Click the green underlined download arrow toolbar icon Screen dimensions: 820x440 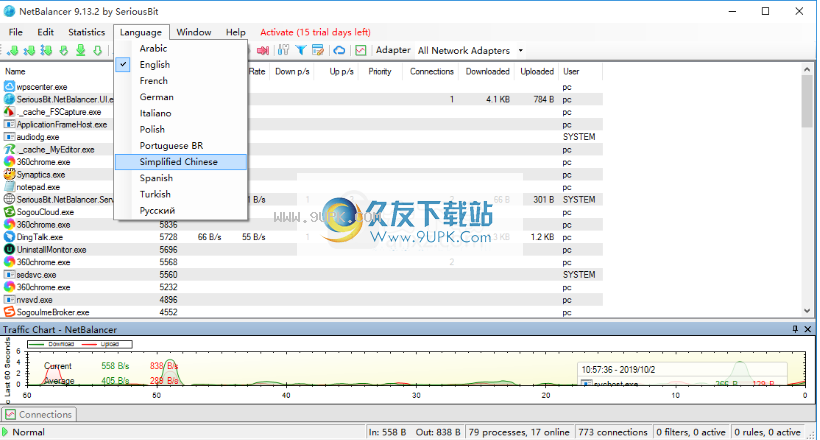(x=81, y=50)
